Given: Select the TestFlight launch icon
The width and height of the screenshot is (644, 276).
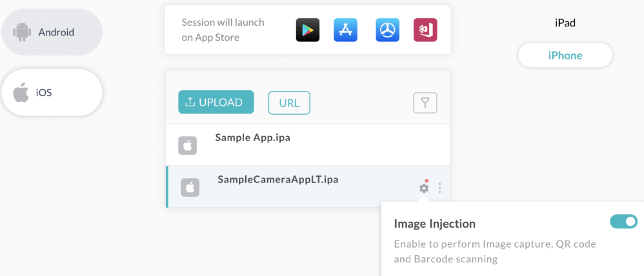Looking at the screenshot, I should coord(387,30).
